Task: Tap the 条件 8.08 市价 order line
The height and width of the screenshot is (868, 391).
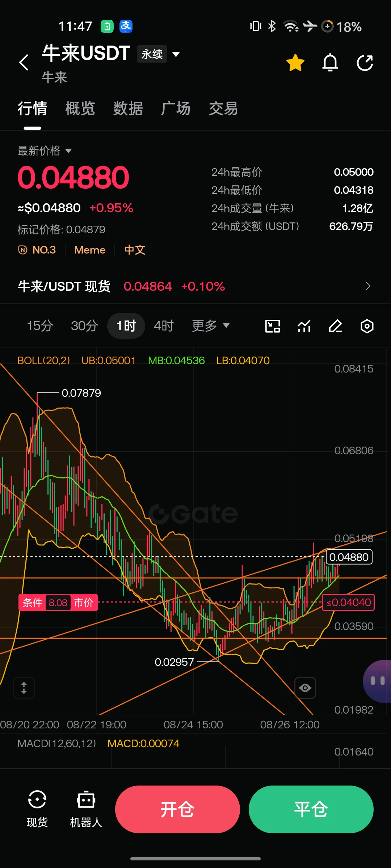Action: (x=58, y=603)
